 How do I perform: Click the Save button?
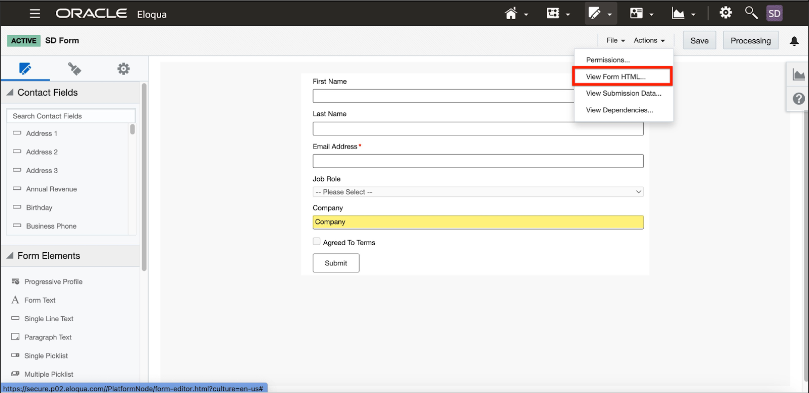pos(699,41)
